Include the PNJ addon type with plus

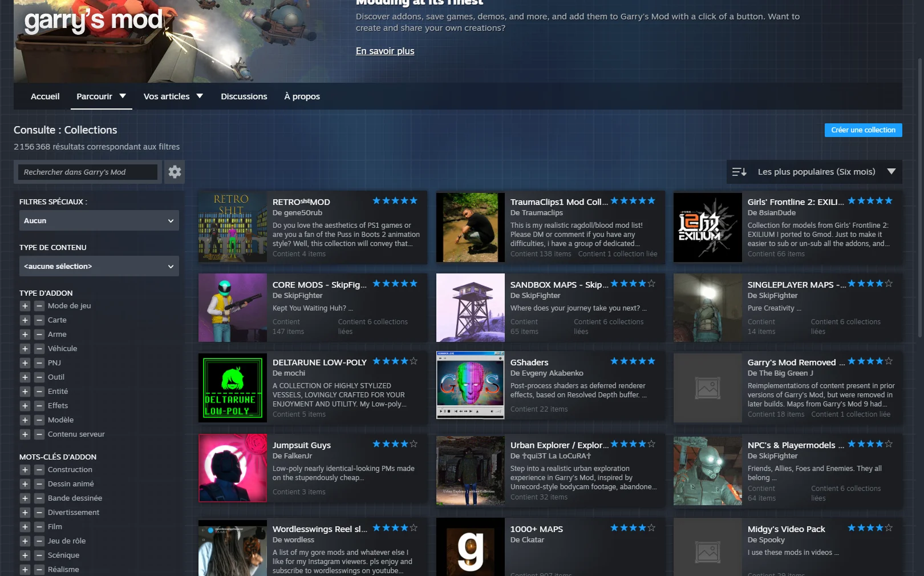[25, 363]
